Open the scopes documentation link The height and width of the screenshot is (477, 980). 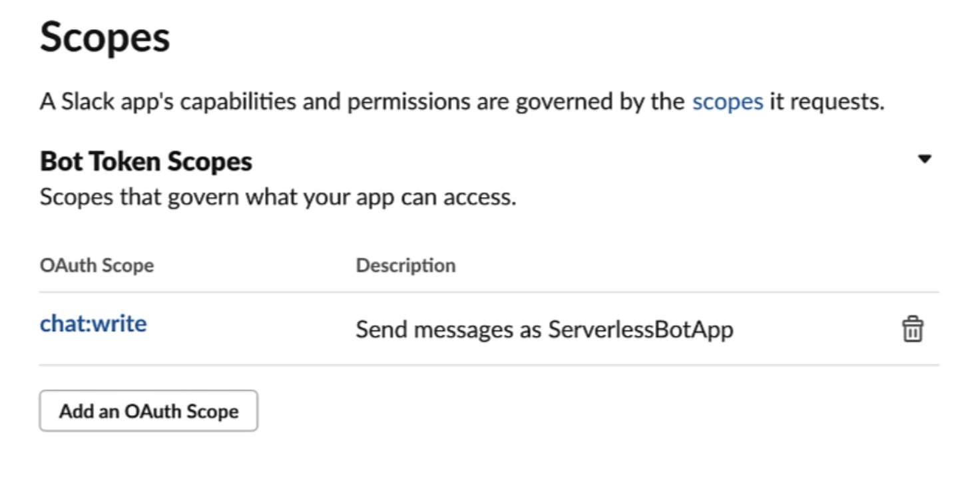[727, 102]
